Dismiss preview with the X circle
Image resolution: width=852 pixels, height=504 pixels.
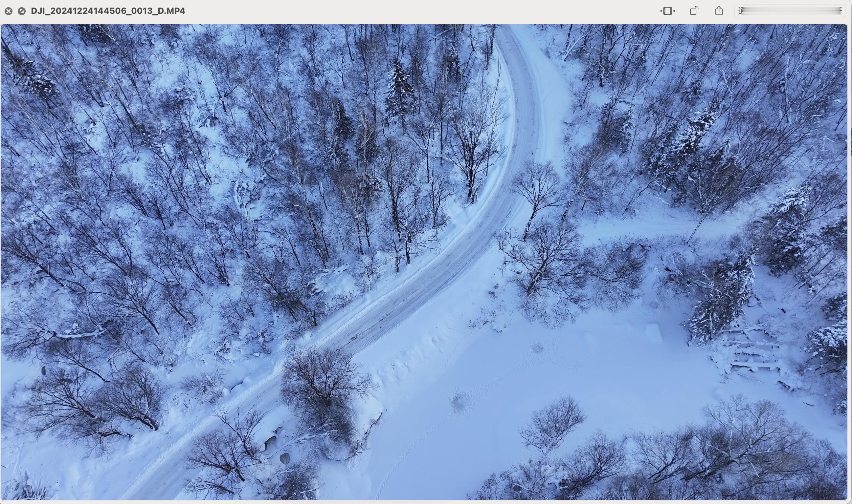pyautogui.click(x=9, y=11)
